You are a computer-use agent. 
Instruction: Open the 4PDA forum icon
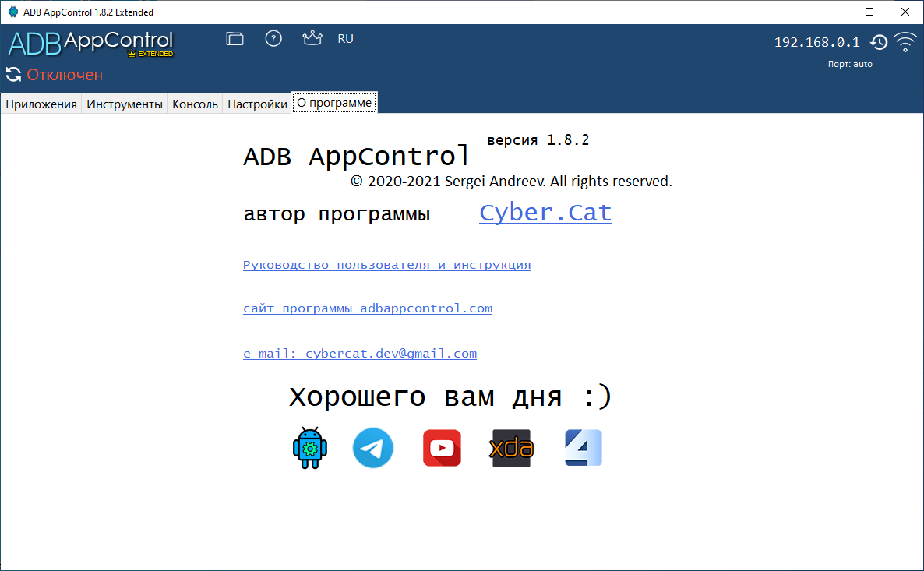[x=584, y=448]
